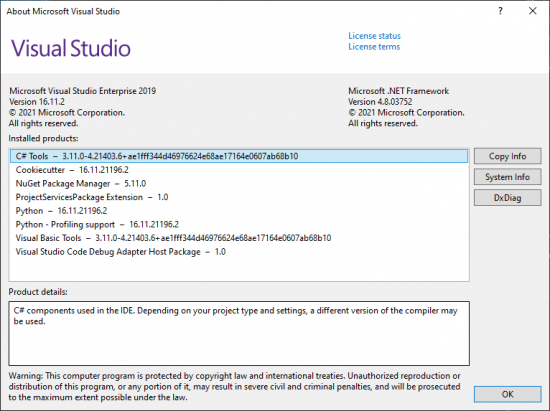Click the Version 16.11.2 text
550x411 pixels.
pyautogui.click(x=37, y=102)
